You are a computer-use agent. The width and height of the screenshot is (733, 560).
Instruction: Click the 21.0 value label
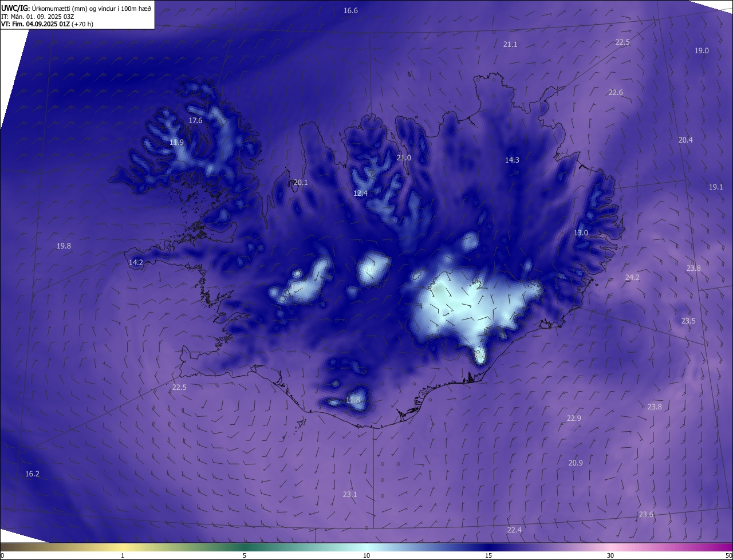click(x=404, y=157)
